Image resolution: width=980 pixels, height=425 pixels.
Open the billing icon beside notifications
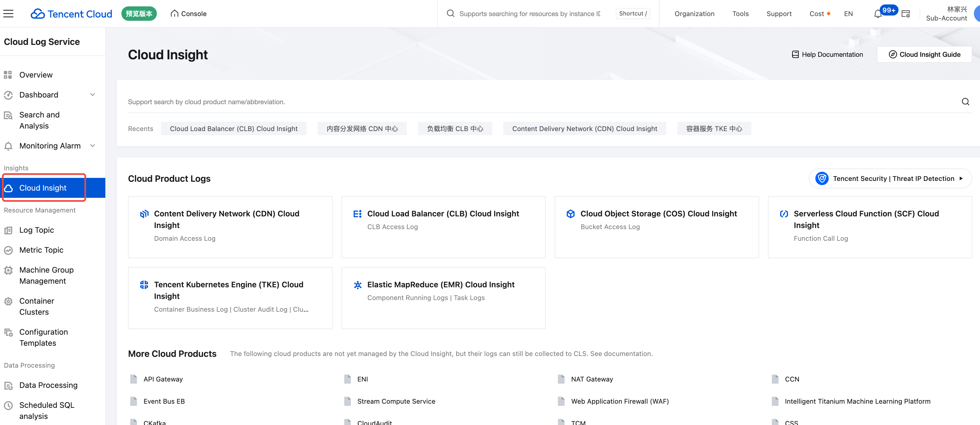(x=906, y=14)
